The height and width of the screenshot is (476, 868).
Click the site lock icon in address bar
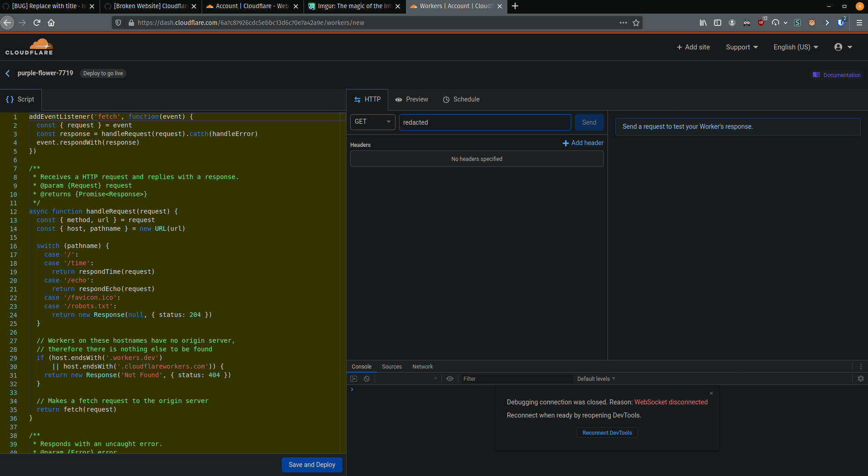coord(131,23)
